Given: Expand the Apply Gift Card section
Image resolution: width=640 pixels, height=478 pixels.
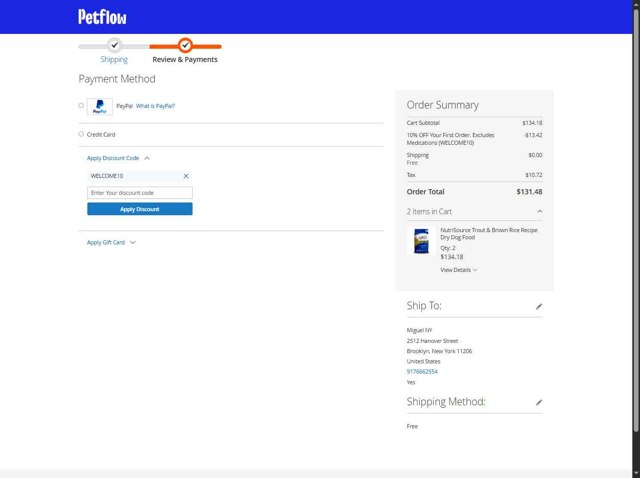Looking at the screenshot, I should (111, 242).
